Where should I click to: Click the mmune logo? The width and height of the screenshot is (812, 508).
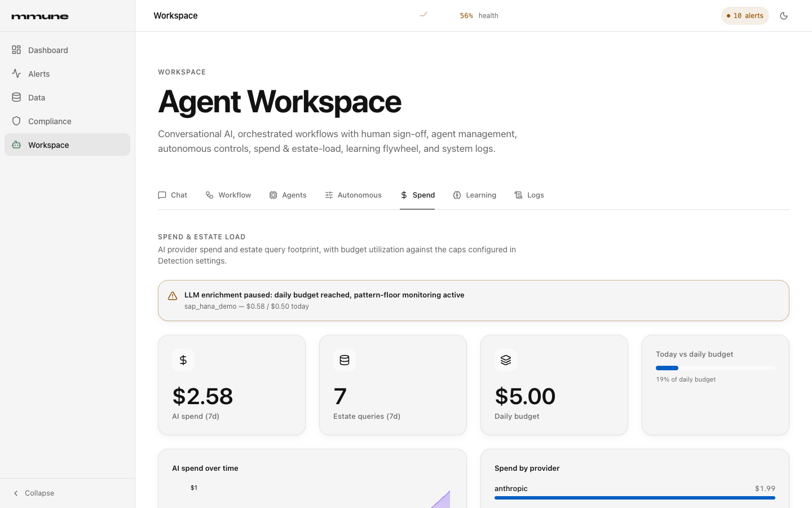(x=40, y=16)
